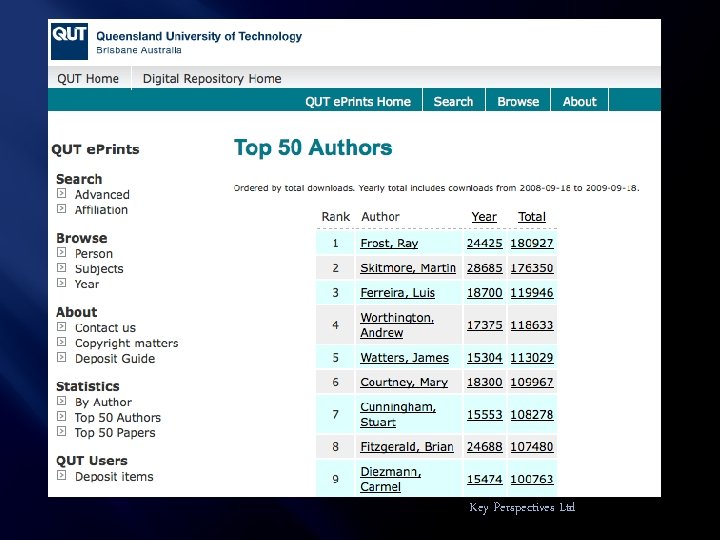This screenshot has height=540, width=720.
Task: Click arrow bullet icon beside Deposit Guide
Action: pyautogui.click(x=62, y=357)
